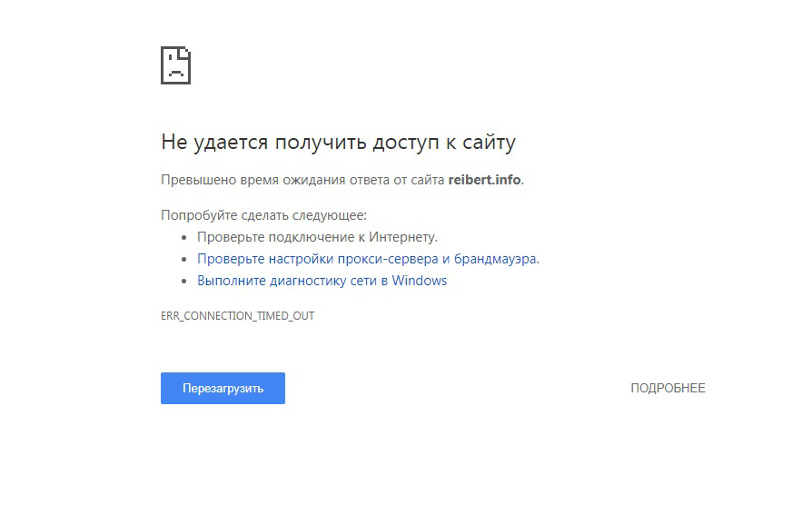812x515 pixels.
Task: Click the heading Не удается получить доступ к сайту
Action: pos(338,142)
